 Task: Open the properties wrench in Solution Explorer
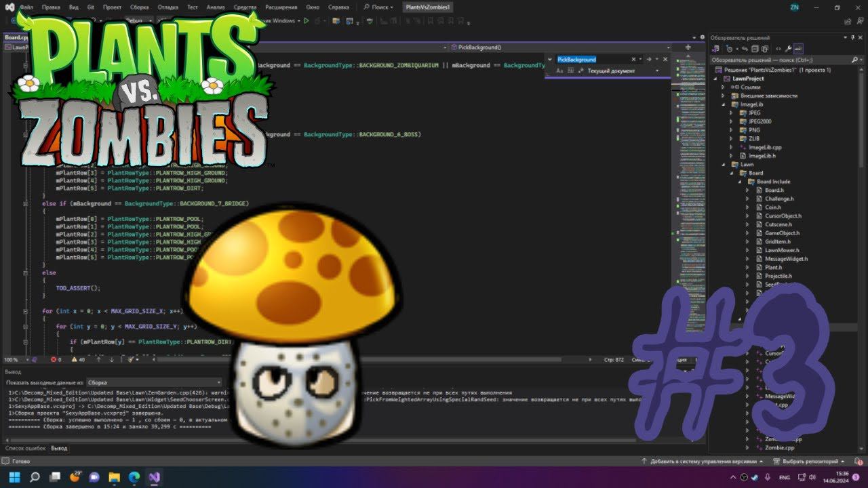[788, 49]
